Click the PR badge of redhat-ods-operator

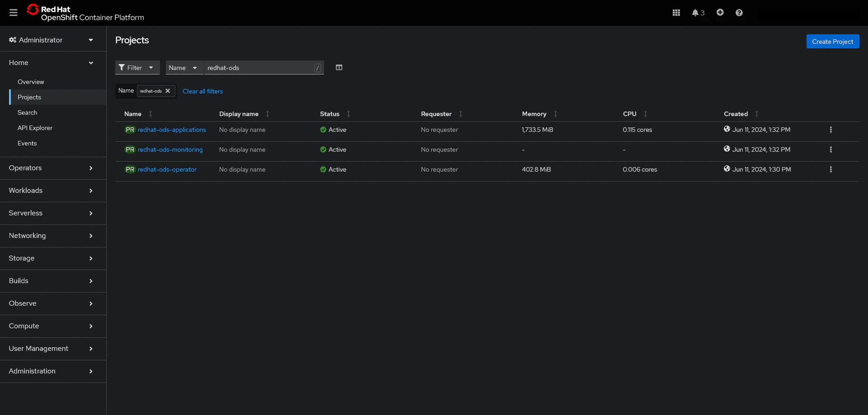coord(130,169)
